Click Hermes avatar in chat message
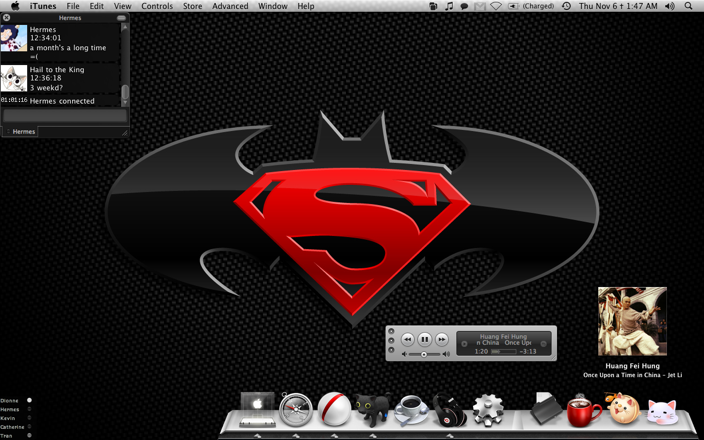 (14, 38)
